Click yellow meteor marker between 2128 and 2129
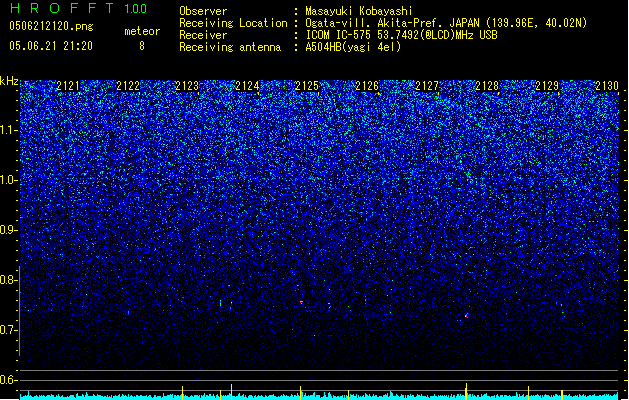Image resolution: width=629 pixels, height=400 pixels. (x=528, y=393)
